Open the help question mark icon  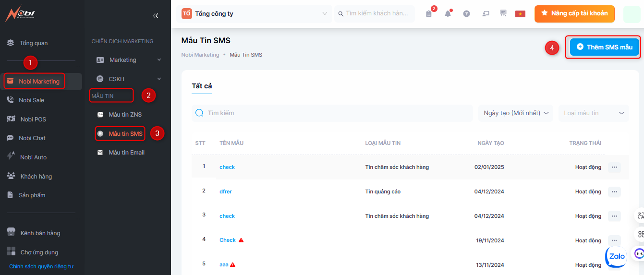point(466,13)
